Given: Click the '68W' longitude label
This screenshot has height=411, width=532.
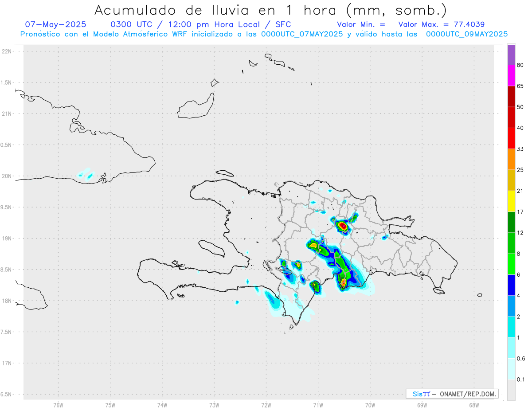Looking at the screenshot, I should [474, 405].
